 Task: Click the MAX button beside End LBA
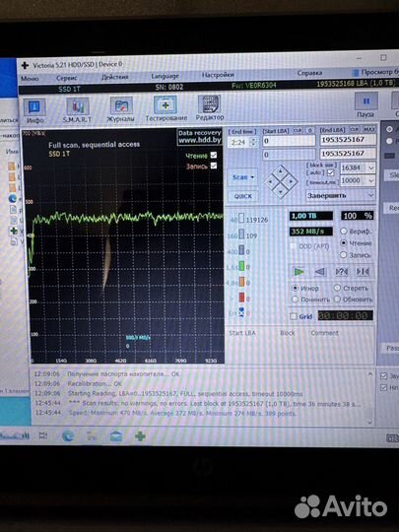[369, 129]
